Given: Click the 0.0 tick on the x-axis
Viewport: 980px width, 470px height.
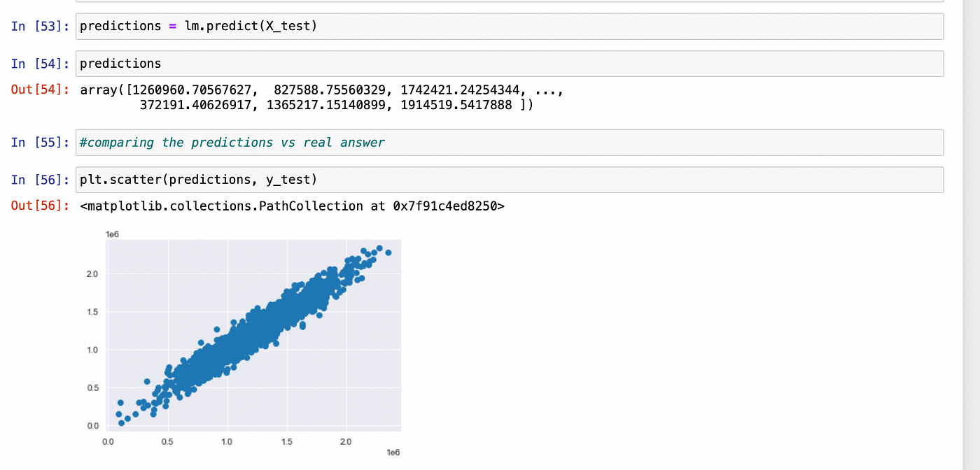Looking at the screenshot, I should [108, 441].
